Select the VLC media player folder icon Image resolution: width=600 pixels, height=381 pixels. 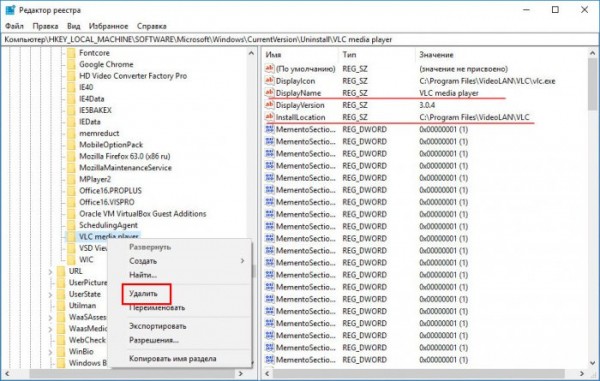click(x=71, y=236)
